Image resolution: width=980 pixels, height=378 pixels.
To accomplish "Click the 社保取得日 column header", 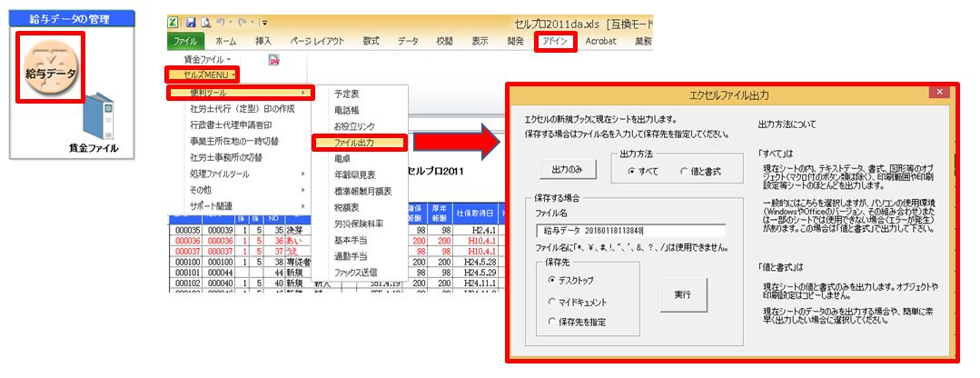I will point(476,213).
